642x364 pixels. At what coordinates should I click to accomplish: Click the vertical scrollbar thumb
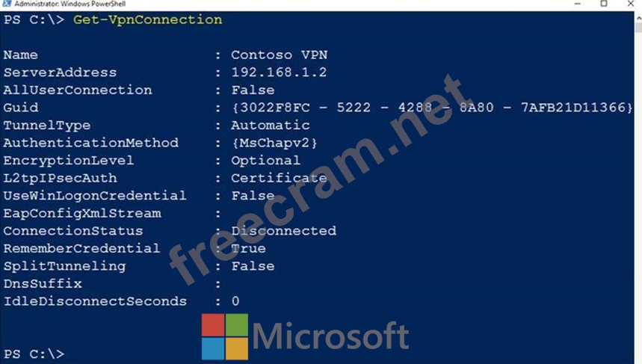pyautogui.click(x=638, y=28)
